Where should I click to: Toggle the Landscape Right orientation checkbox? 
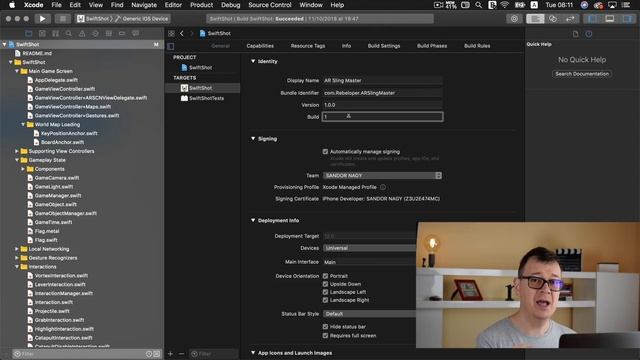pyautogui.click(x=325, y=300)
